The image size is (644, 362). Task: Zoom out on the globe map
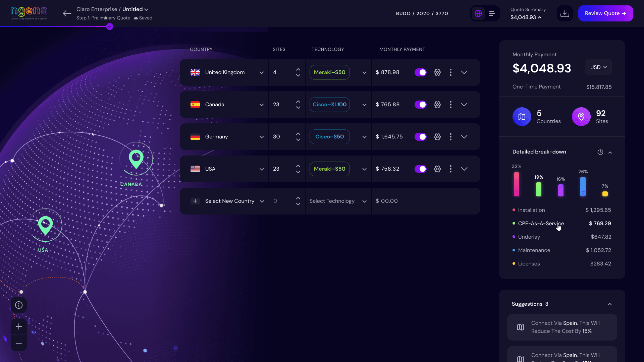[x=19, y=343]
